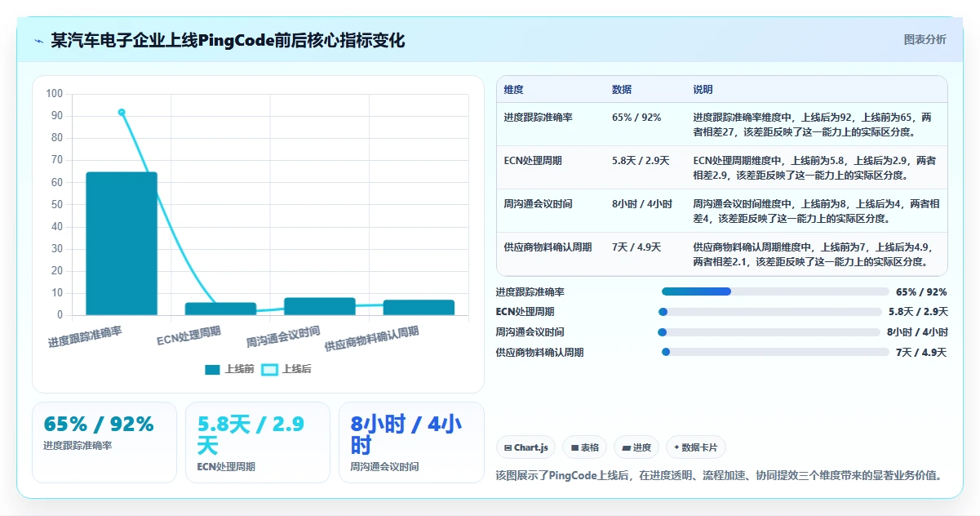Click the 周沟通会议时间 progress bar
This screenshot has width=980, height=516.
[x=769, y=332]
